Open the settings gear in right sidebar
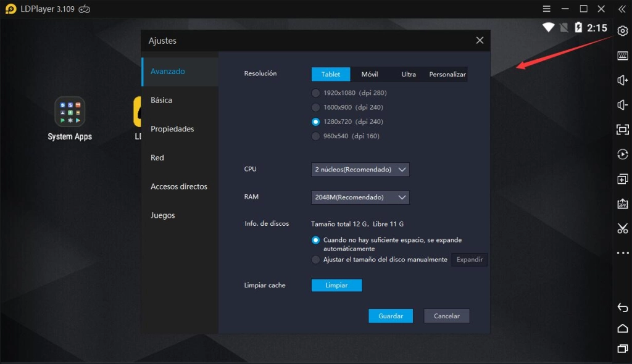This screenshot has height=364, width=632. click(622, 31)
